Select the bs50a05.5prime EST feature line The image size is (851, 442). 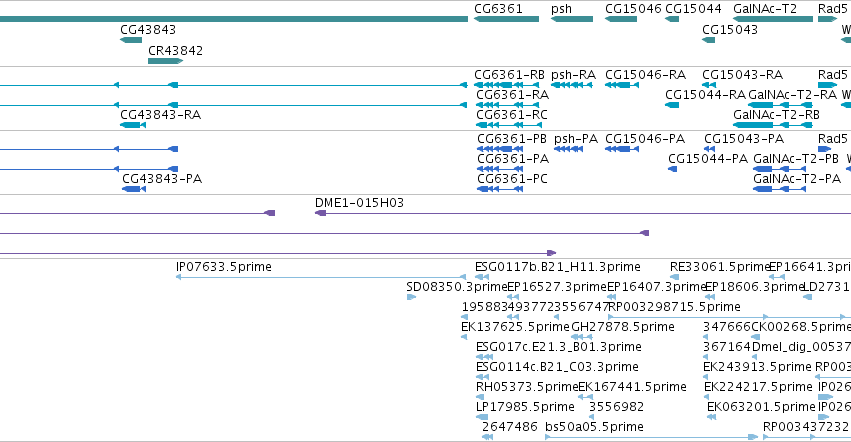click(x=651, y=437)
